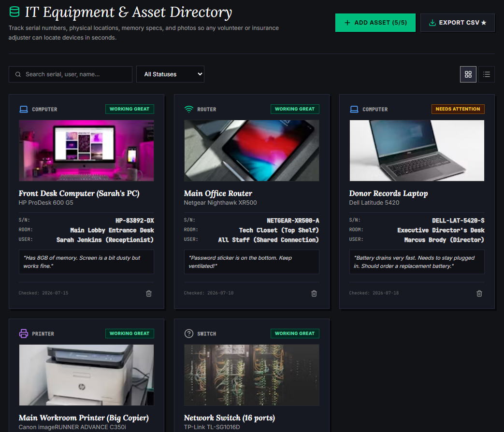Click room value Tech Closet (Top Shelf)
Image resolution: width=504 pixels, height=432 pixels.
279,230
